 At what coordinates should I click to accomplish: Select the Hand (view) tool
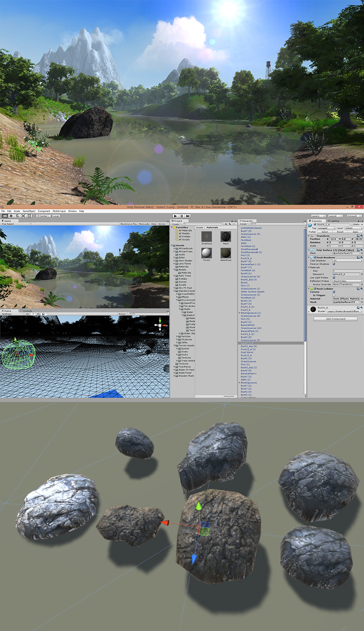click(4, 216)
